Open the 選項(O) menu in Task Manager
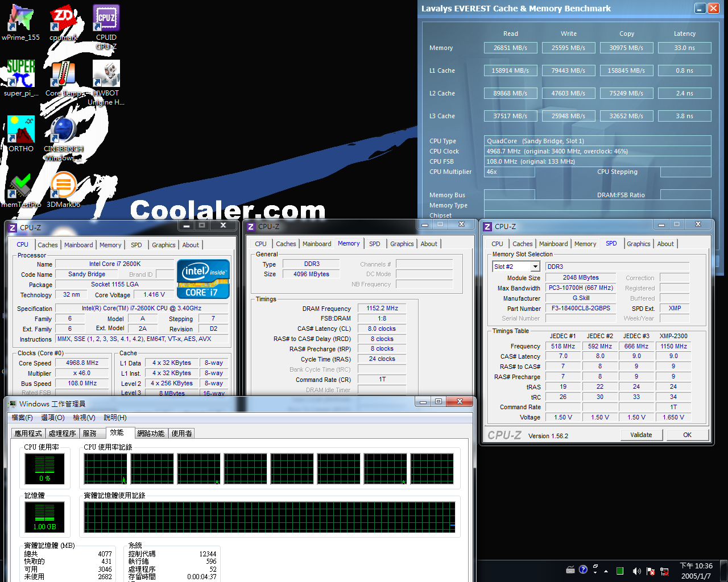The height and width of the screenshot is (582, 728). [53, 418]
